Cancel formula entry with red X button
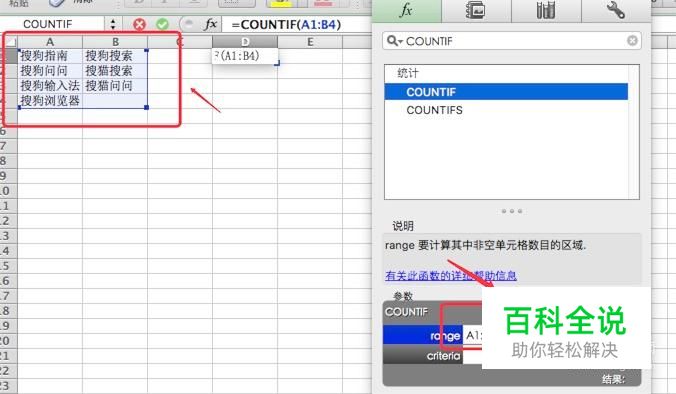This screenshot has height=394, width=676. click(139, 25)
